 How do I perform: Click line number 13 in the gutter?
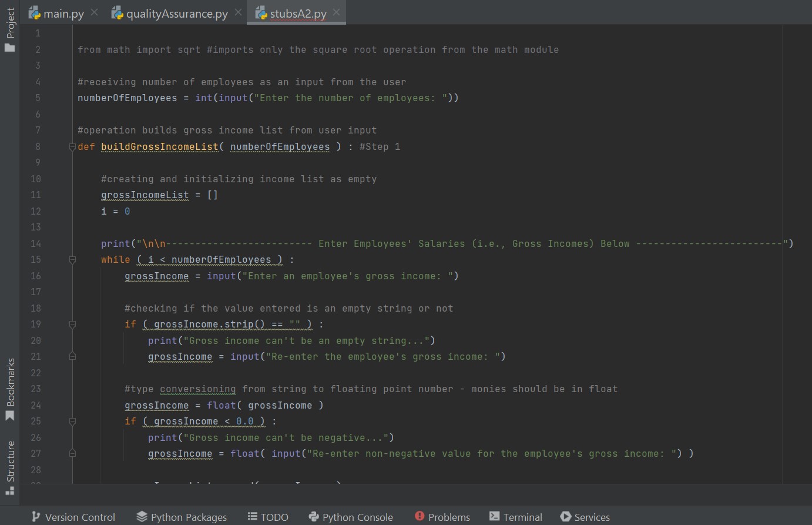click(36, 228)
